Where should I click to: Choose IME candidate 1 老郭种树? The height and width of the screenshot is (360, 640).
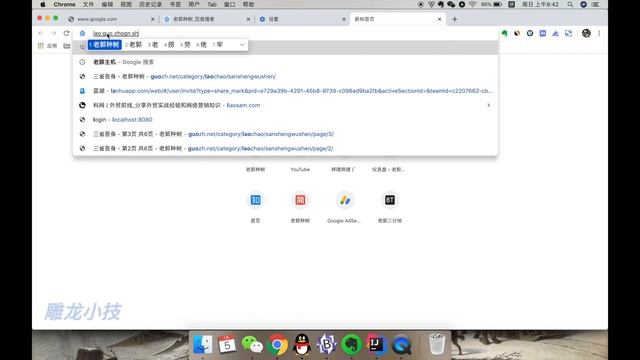pyautogui.click(x=104, y=44)
